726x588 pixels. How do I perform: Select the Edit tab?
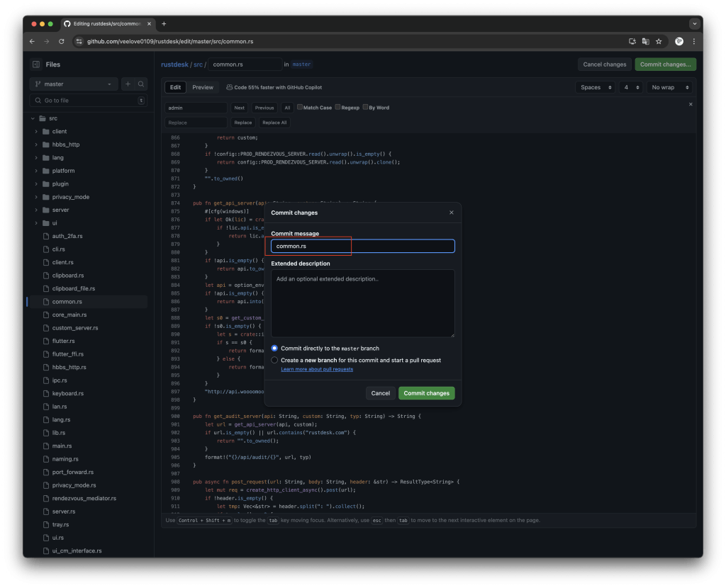[175, 87]
